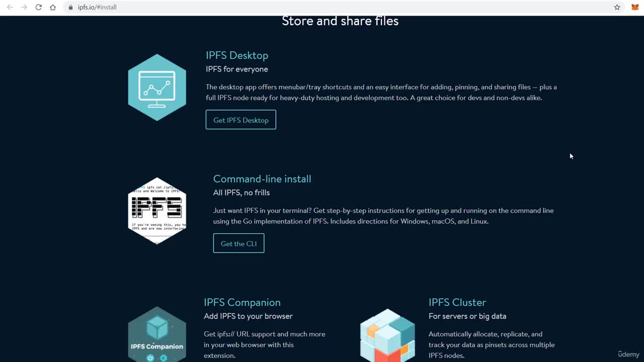This screenshot has width=644, height=362.
Task: Click the 'Add IPFS to your browser' subtitle
Action: (248, 316)
